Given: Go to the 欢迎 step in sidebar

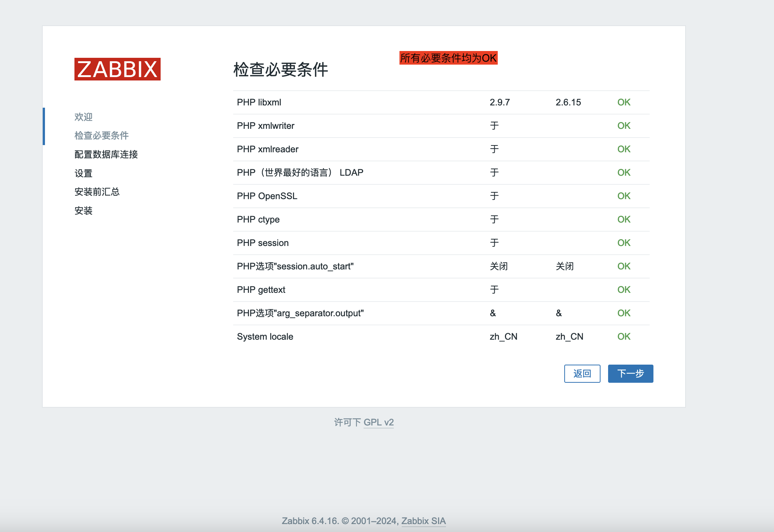Looking at the screenshot, I should [84, 117].
